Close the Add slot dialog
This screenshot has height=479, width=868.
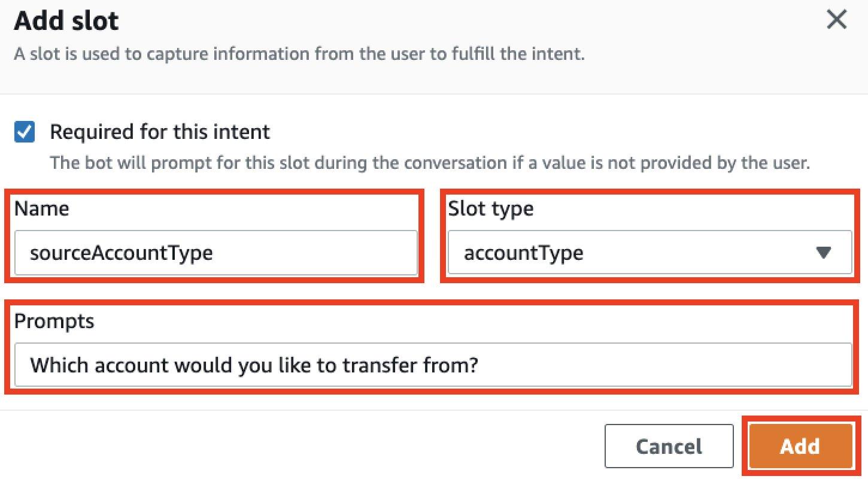(x=836, y=20)
